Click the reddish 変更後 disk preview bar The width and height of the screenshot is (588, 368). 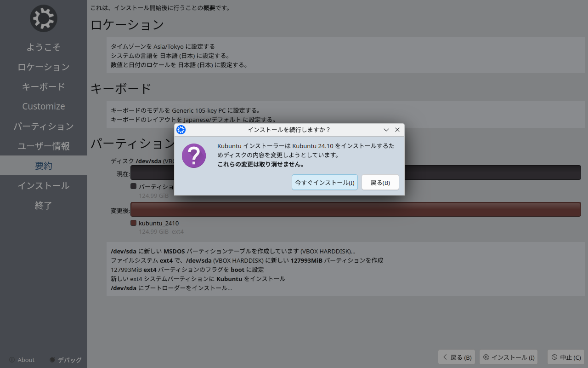tap(356, 209)
